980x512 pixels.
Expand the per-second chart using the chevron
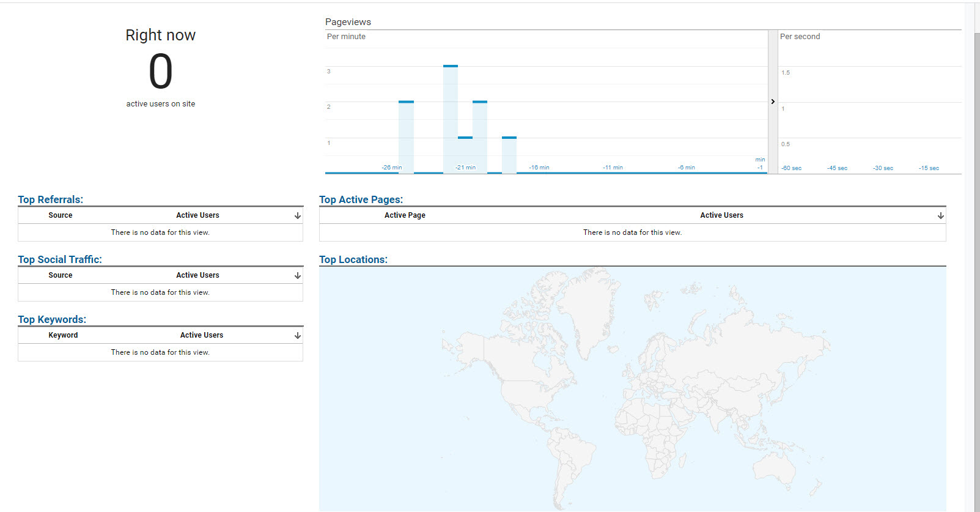773,102
